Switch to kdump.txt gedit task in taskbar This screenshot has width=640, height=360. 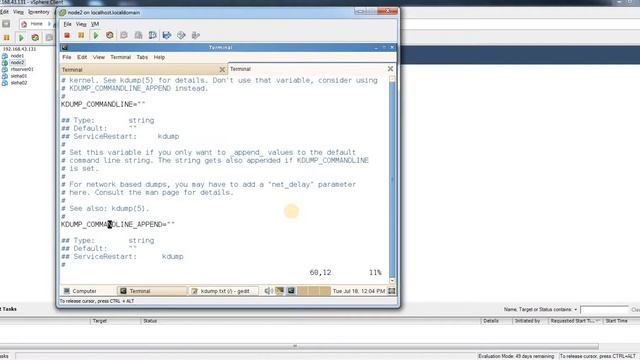pos(224,291)
